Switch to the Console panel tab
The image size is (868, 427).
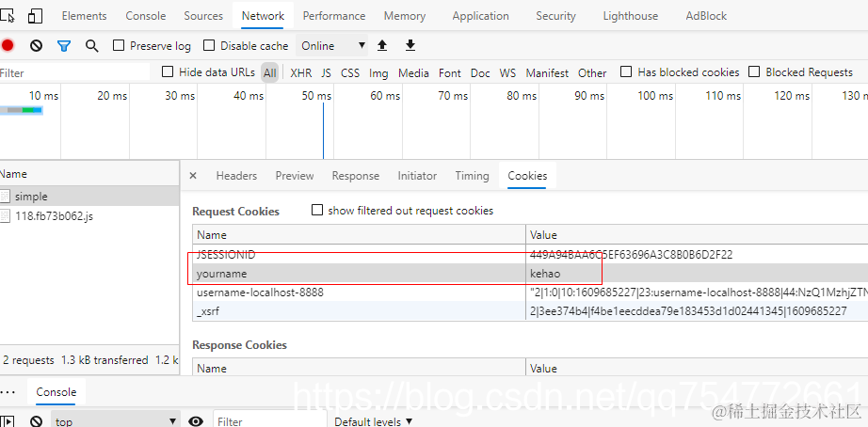pos(146,16)
